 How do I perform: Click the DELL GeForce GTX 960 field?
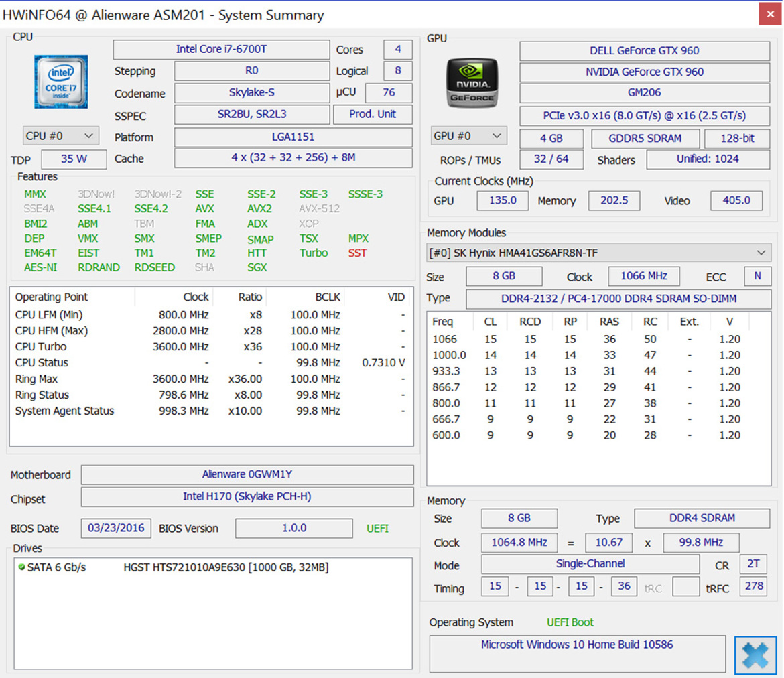(645, 50)
